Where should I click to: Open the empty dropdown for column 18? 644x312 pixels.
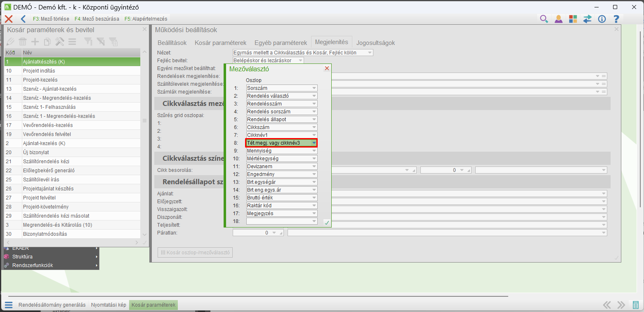(314, 221)
